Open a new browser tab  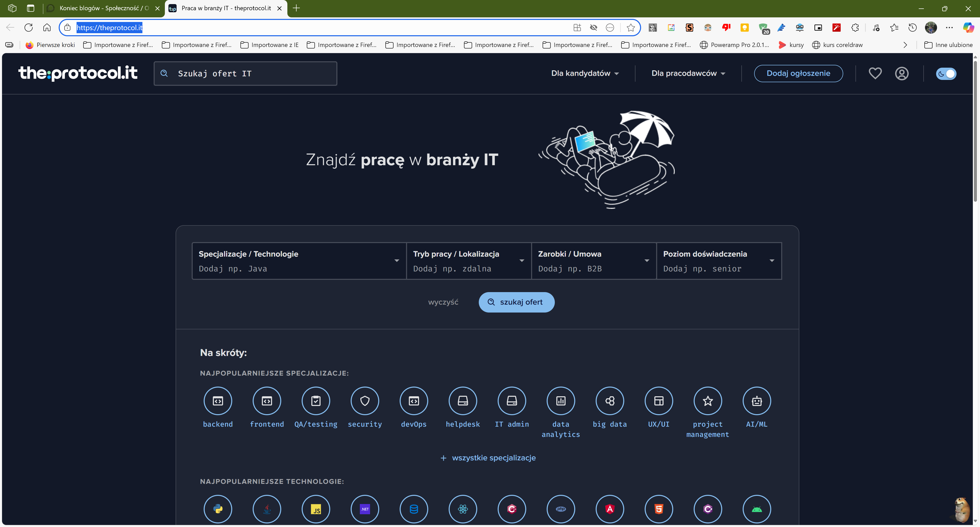(296, 8)
